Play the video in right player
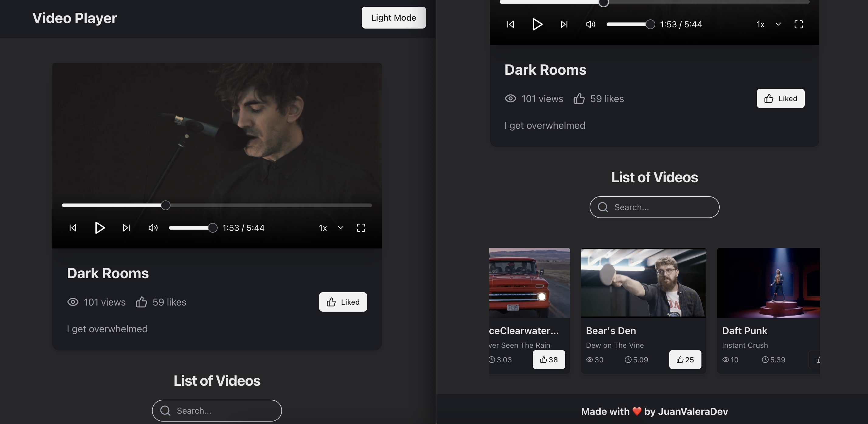This screenshot has width=868, height=424. point(537,24)
